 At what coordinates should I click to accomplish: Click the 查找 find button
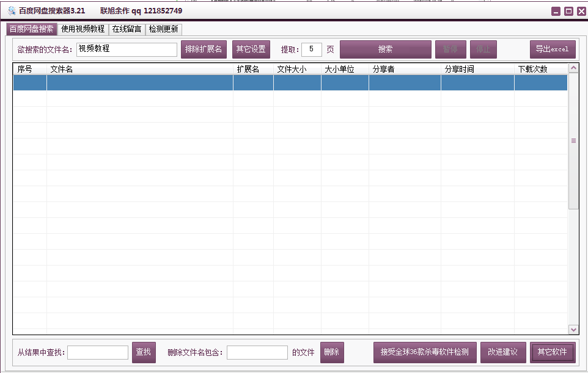click(x=144, y=352)
